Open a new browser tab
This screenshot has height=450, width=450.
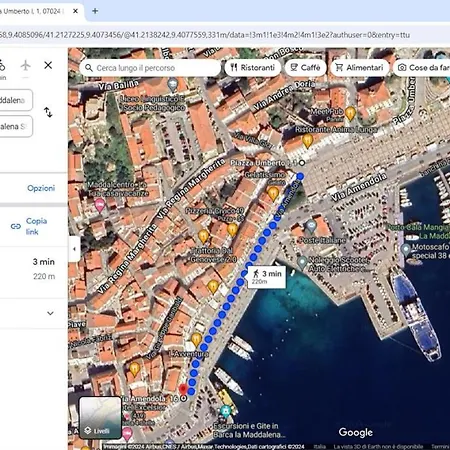coord(95,11)
